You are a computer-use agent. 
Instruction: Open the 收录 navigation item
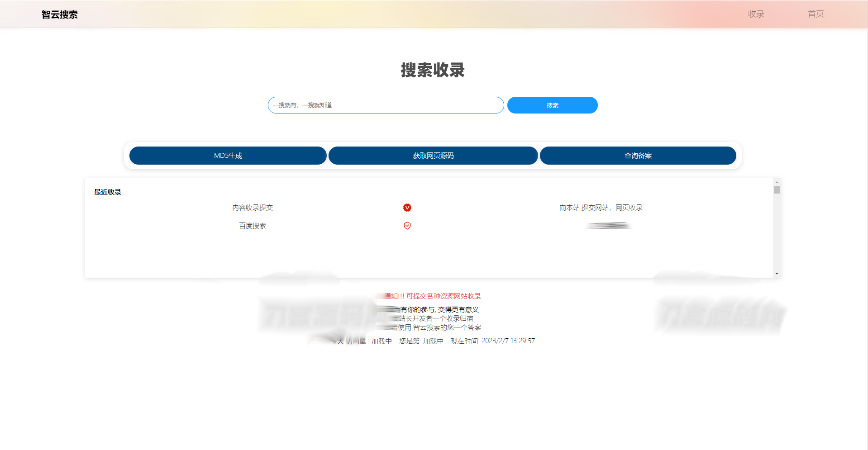coord(756,14)
